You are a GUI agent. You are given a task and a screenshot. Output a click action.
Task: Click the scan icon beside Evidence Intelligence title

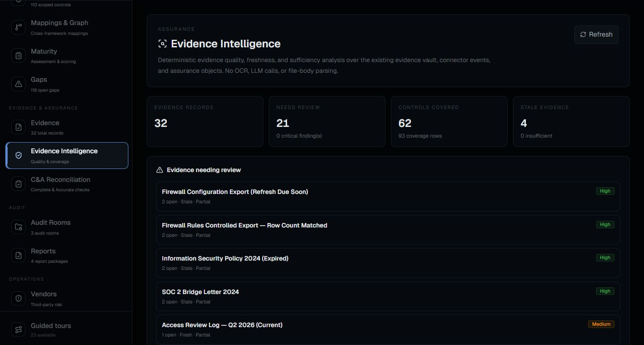[162, 44]
